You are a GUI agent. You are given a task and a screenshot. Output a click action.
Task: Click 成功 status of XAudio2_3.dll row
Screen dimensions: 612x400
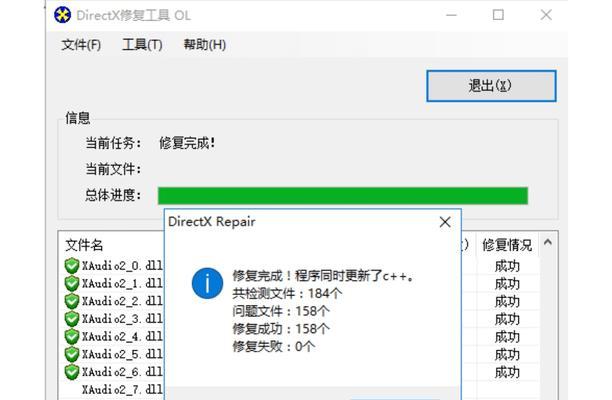tap(507, 319)
